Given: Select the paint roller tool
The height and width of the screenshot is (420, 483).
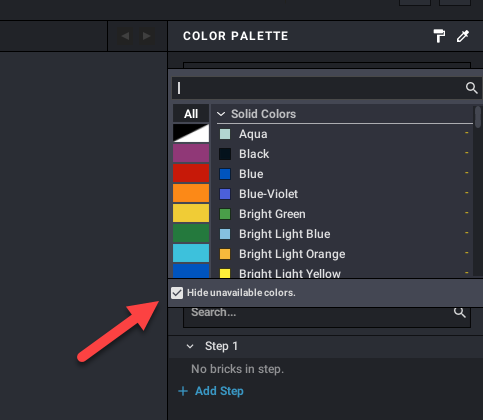Looking at the screenshot, I should [x=439, y=36].
